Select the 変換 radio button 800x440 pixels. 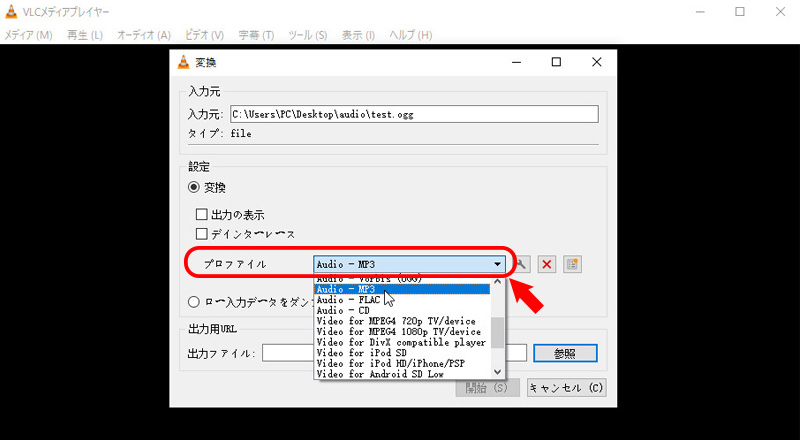point(193,187)
